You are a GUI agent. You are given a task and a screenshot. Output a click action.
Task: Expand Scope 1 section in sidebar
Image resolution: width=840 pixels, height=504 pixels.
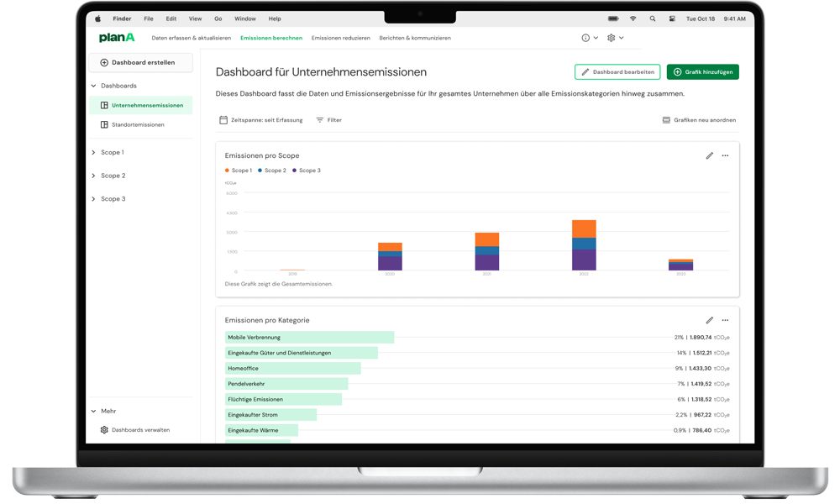click(112, 152)
